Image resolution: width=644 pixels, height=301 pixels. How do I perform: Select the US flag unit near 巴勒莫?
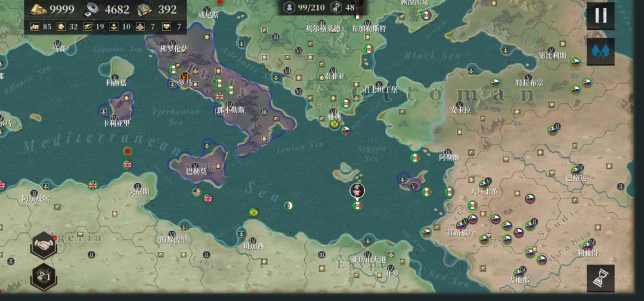pos(197,192)
